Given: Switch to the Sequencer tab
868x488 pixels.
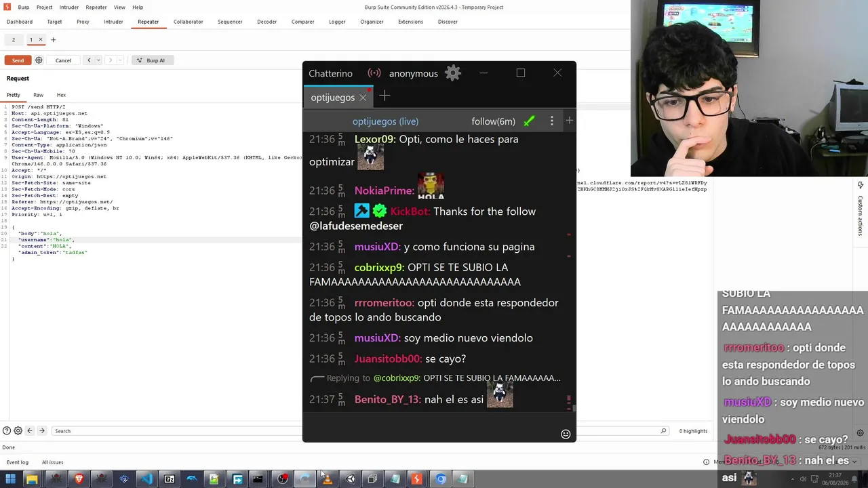Looking at the screenshot, I should point(230,22).
